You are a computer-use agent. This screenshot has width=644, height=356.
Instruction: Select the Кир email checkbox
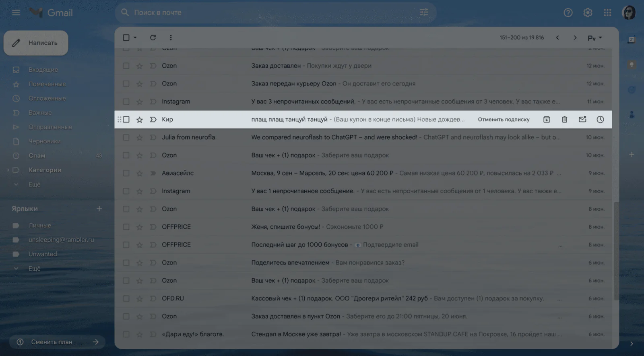pyautogui.click(x=126, y=120)
